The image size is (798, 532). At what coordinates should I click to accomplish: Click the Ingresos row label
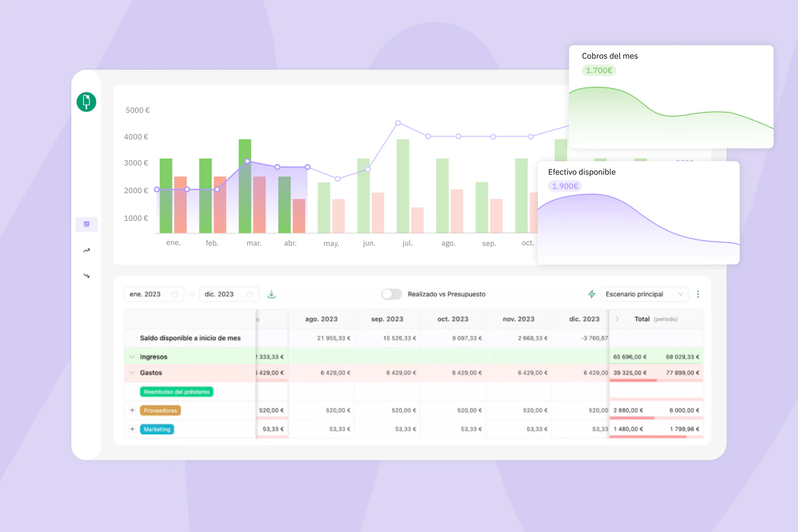point(154,357)
